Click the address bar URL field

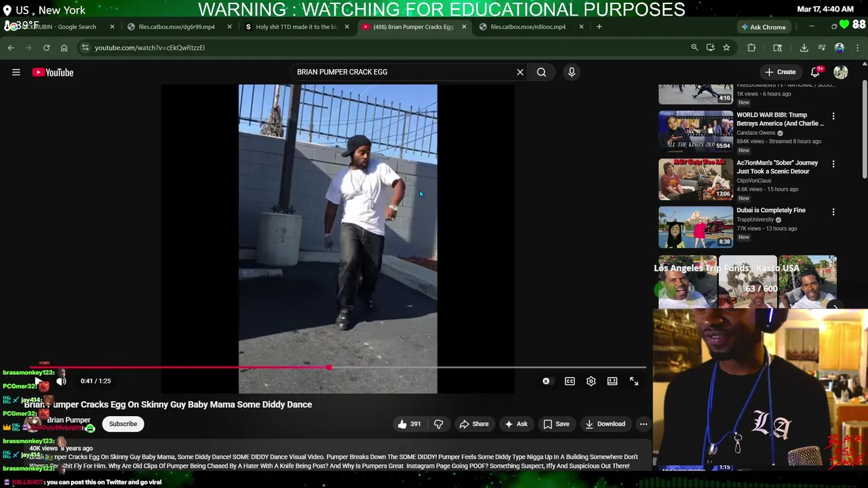click(380, 47)
